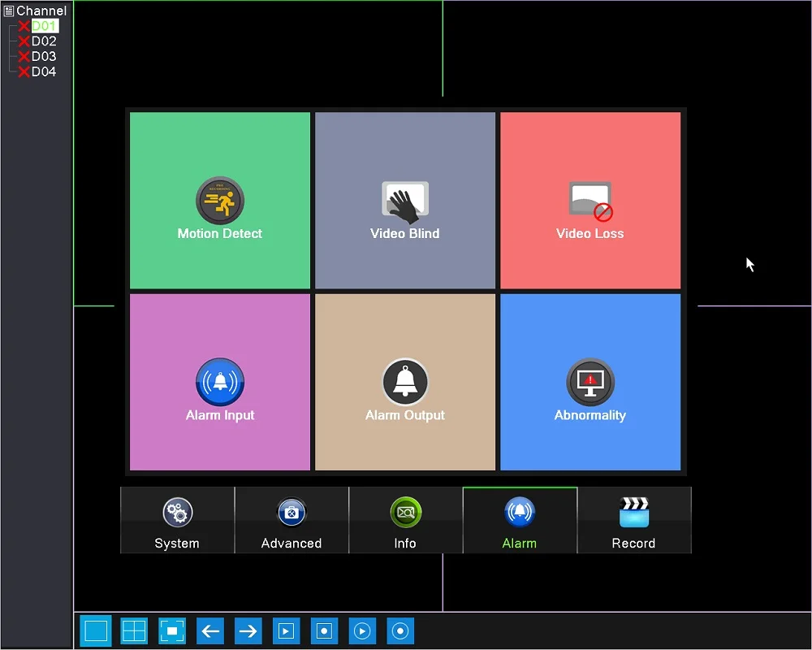812x650 pixels.
Task: Click the circular record dot icon
Action: click(400, 630)
